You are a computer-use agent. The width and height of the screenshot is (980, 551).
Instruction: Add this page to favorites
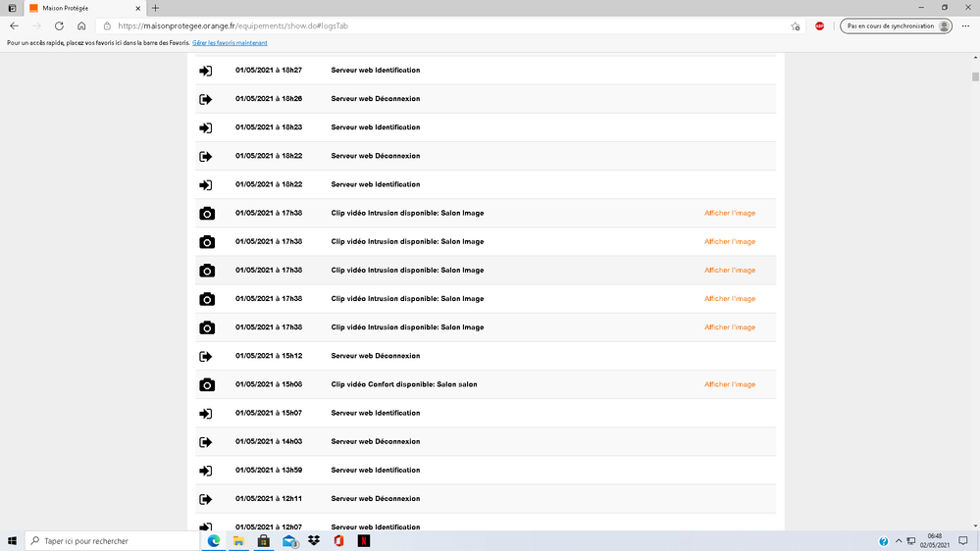(x=795, y=26)
